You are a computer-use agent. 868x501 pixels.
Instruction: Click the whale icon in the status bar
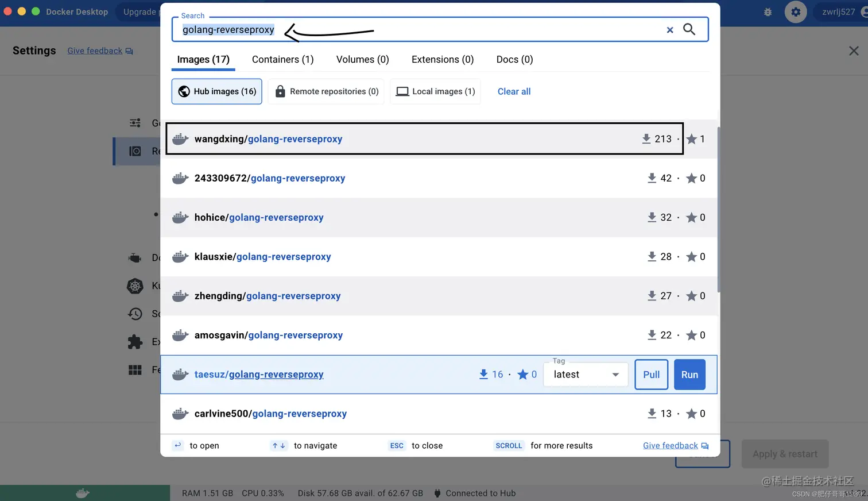(83, 493)
